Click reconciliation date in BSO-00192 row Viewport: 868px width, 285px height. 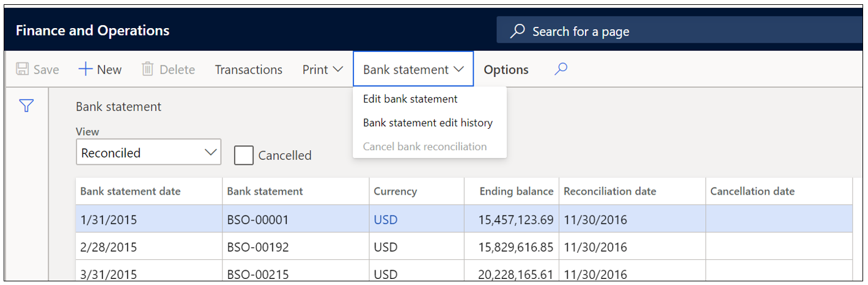point(632,247)
